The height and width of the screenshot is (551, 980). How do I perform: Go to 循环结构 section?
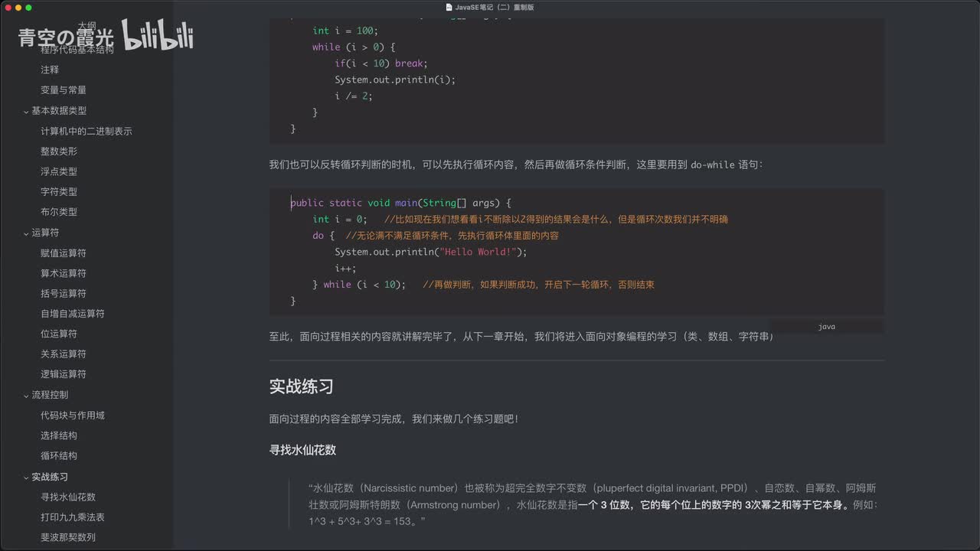pyautogui.click(x=59, y=455)
